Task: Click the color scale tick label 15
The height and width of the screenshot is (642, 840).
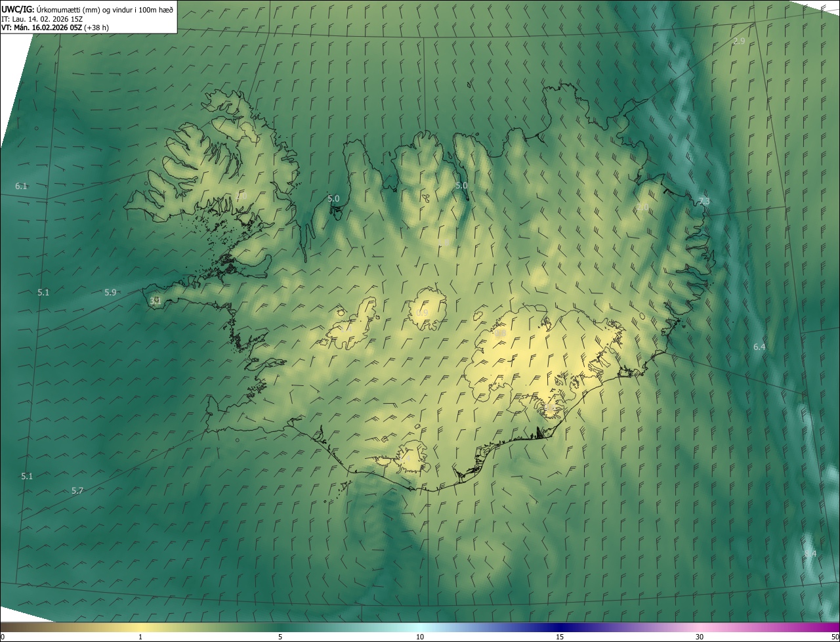Action: tap(560, 637)
